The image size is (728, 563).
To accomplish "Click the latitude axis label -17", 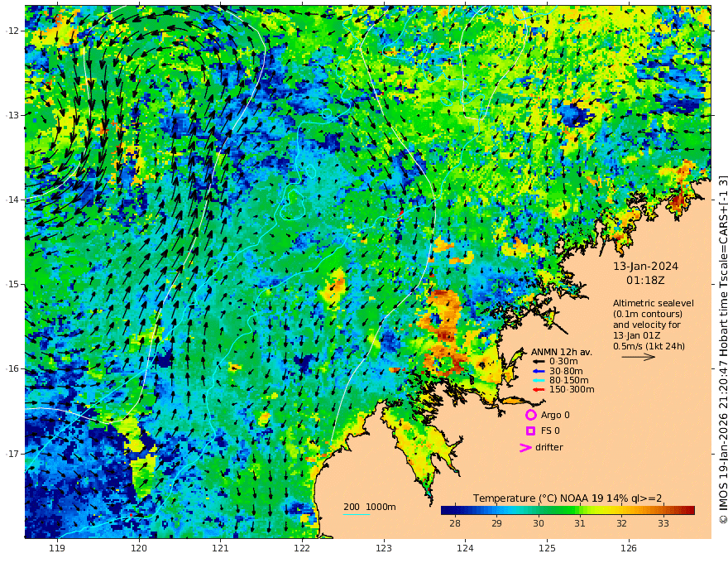I will point(12,454).
